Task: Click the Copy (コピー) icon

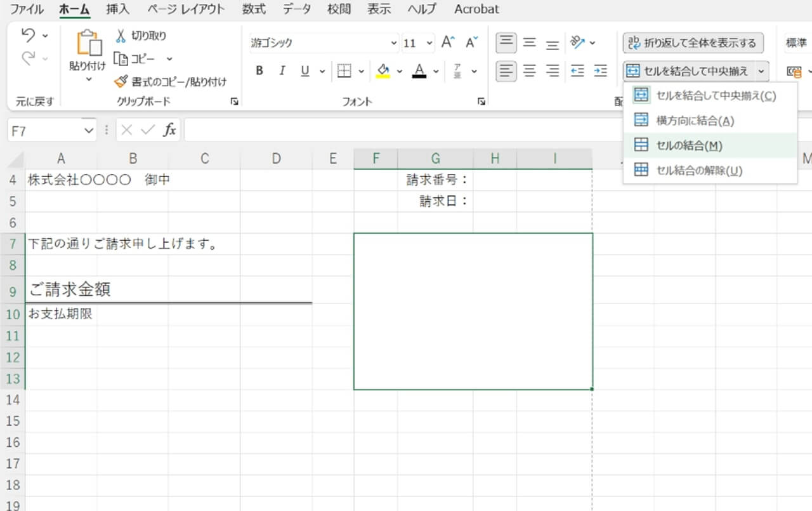Action: click(121, 58)
